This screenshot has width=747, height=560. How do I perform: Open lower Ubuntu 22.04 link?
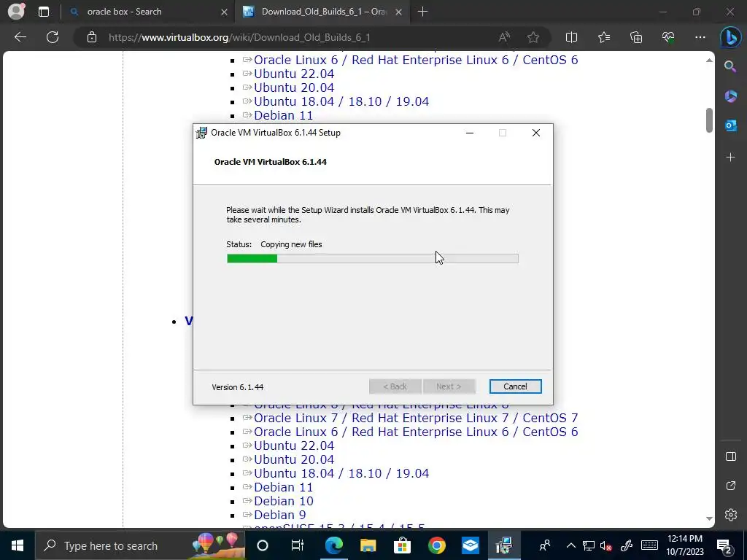294,446
